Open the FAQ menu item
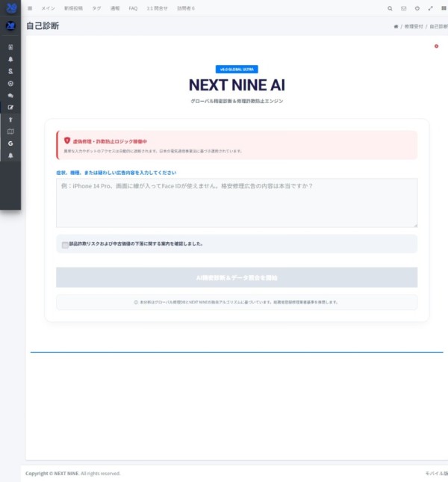448x482 pixels. pyautogui.click(x=133, y=8)
